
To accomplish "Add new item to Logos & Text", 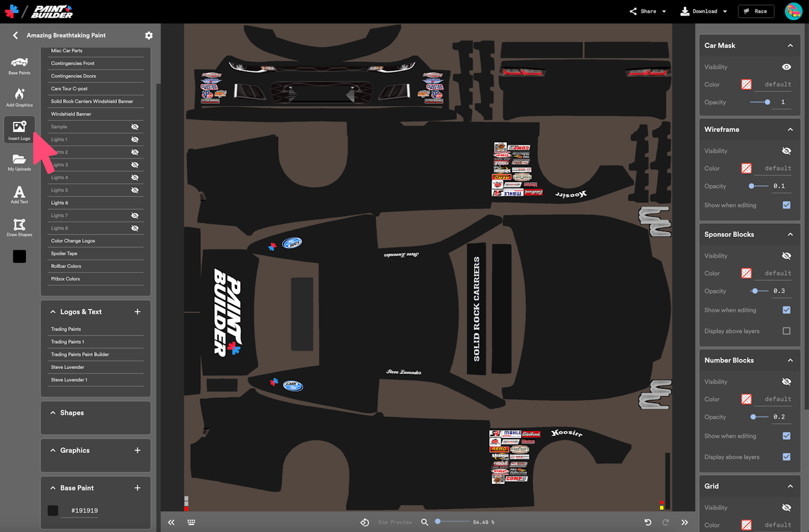I will (x=138, y=311).
